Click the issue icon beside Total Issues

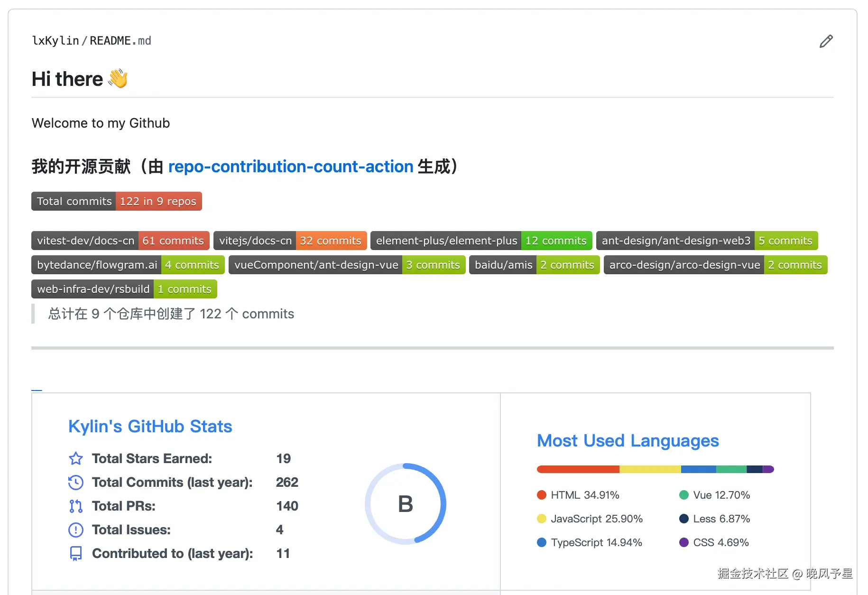point(76,530)
